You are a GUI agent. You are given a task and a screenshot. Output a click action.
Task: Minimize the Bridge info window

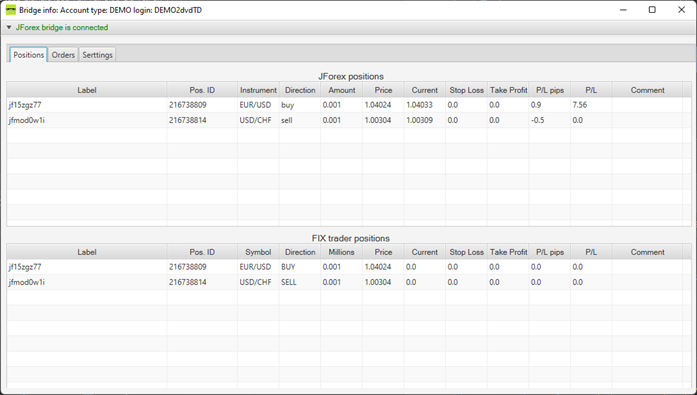click(623, 10)
